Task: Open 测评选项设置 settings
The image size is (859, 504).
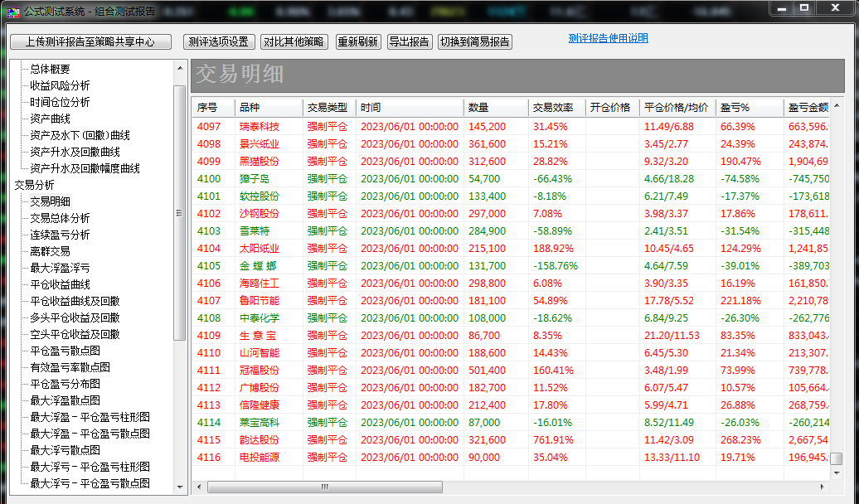Action: (219, 41)
